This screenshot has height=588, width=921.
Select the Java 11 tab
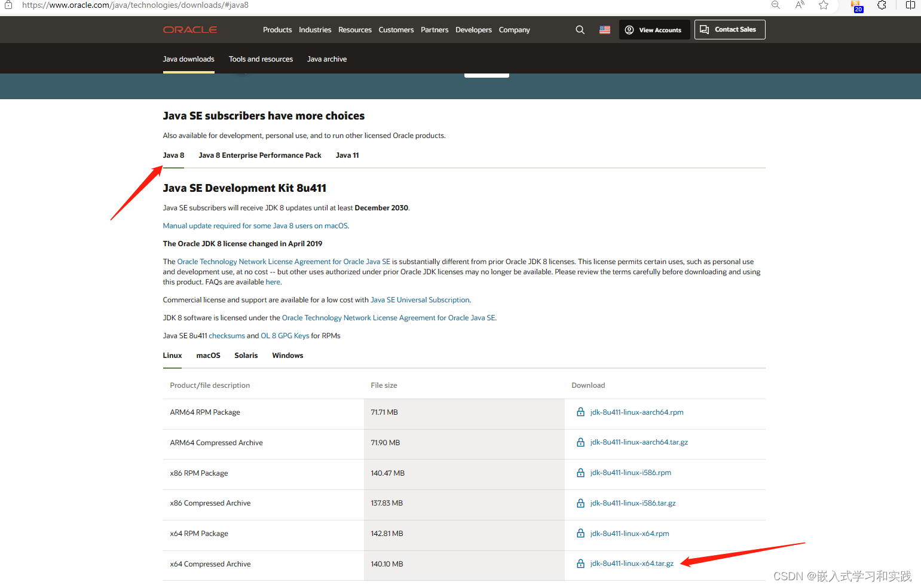tap(347, 155)
